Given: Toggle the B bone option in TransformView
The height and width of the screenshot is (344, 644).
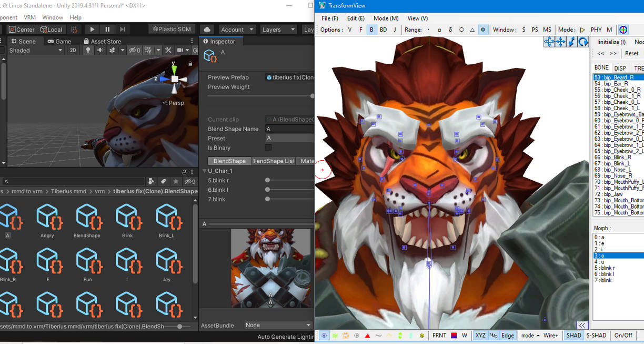Looking at the screenshot, I should coord(371,30).
